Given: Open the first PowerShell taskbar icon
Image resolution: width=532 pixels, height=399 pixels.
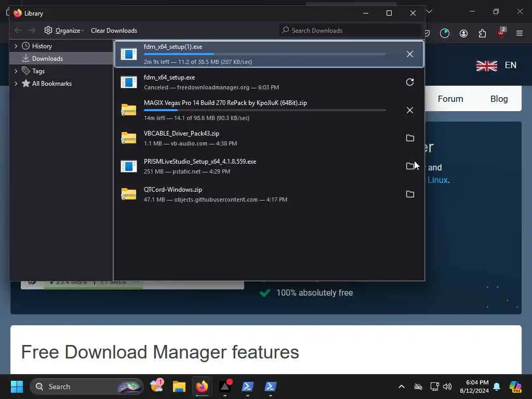Looking at the screenshot, I should tap(247, 387).
